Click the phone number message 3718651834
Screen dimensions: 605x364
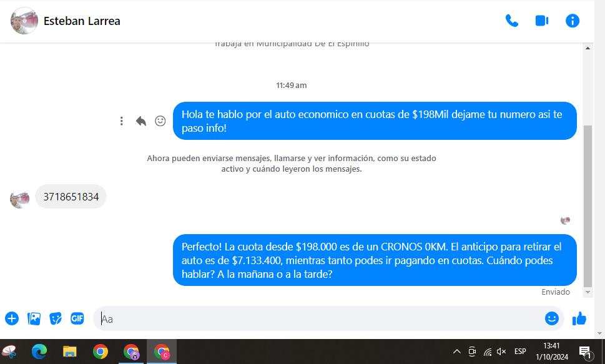tap(71, 197)
